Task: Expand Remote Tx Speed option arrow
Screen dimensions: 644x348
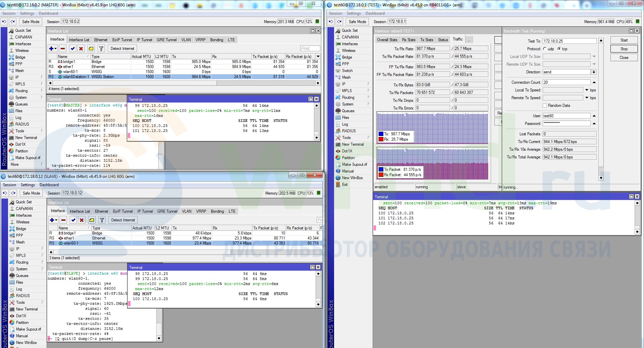Action: 587,98
